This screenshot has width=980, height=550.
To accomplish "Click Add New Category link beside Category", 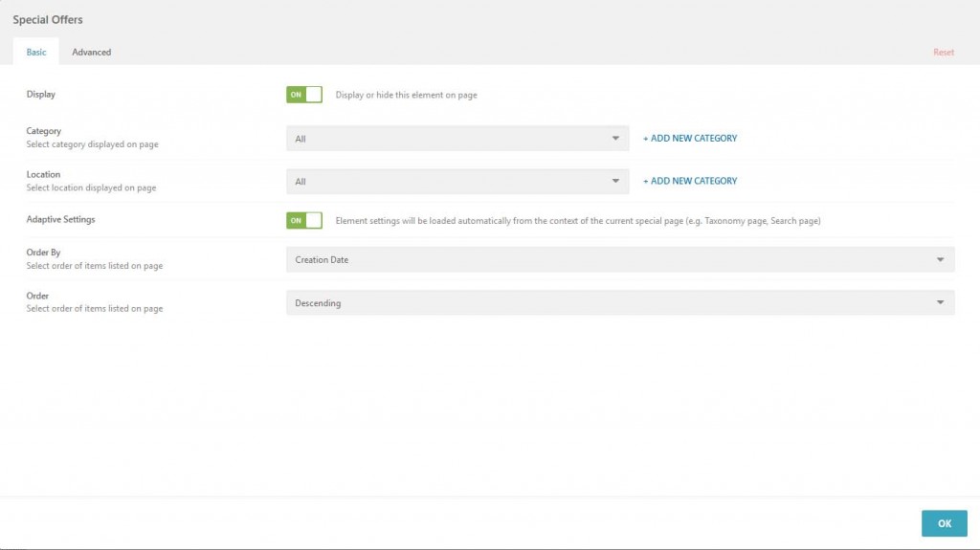I will point(690,138).
